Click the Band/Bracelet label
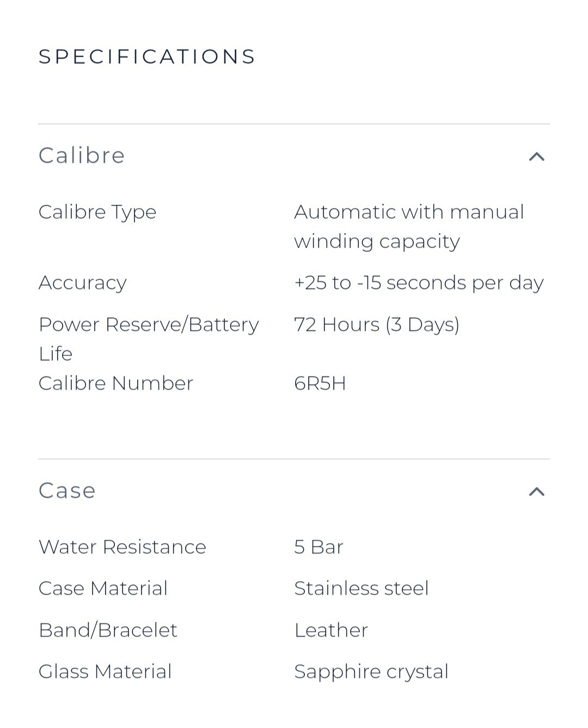Image resolution: width=588 pixels, height=728 pixels. point(108,630)
